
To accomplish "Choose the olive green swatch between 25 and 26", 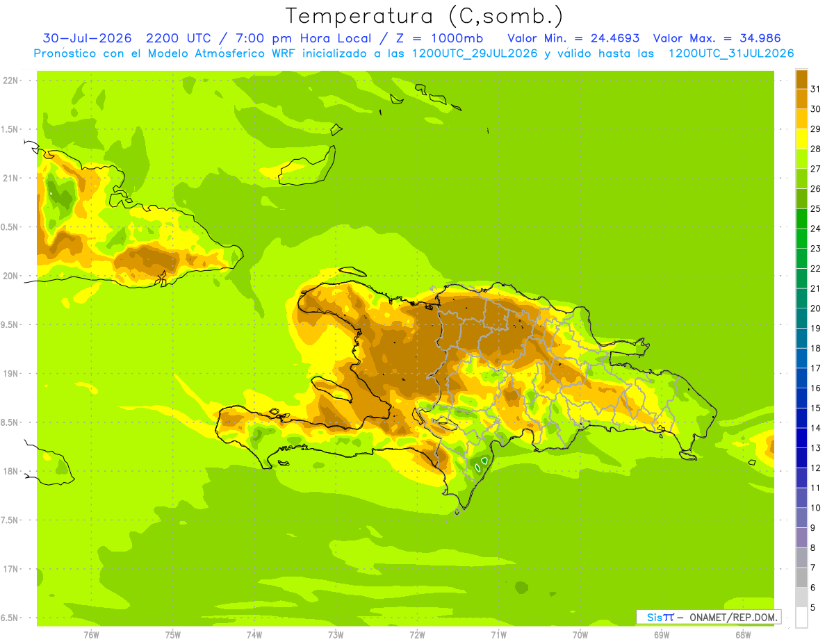I will (x=801, y=198).
